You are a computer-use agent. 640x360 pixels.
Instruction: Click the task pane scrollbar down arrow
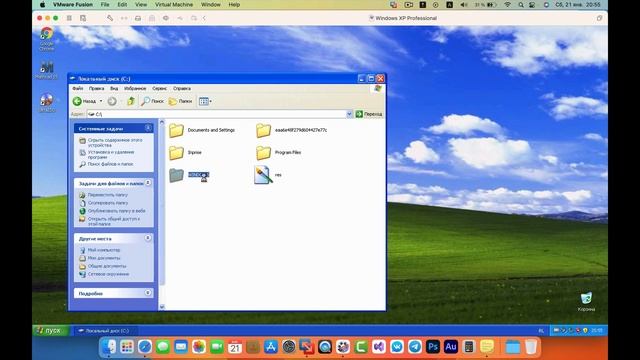162,307
